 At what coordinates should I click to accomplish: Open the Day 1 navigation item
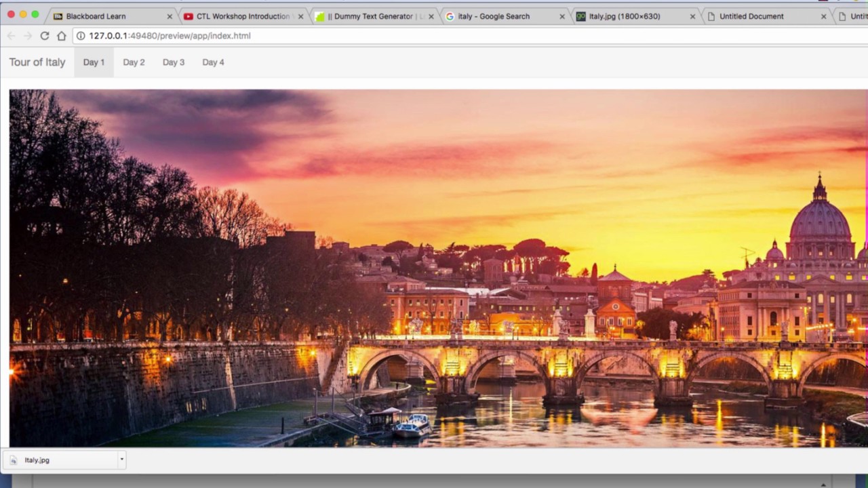click(94, 62)
